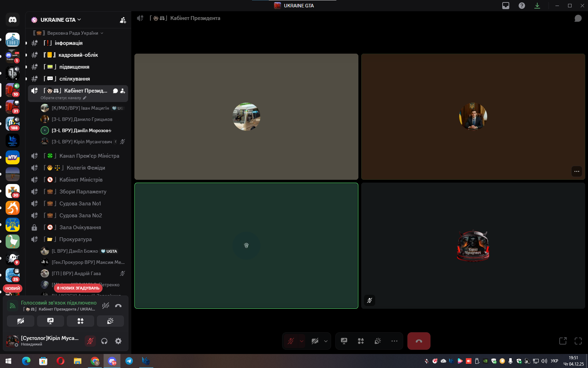Start an activity from side voice panel

(80, 321)
